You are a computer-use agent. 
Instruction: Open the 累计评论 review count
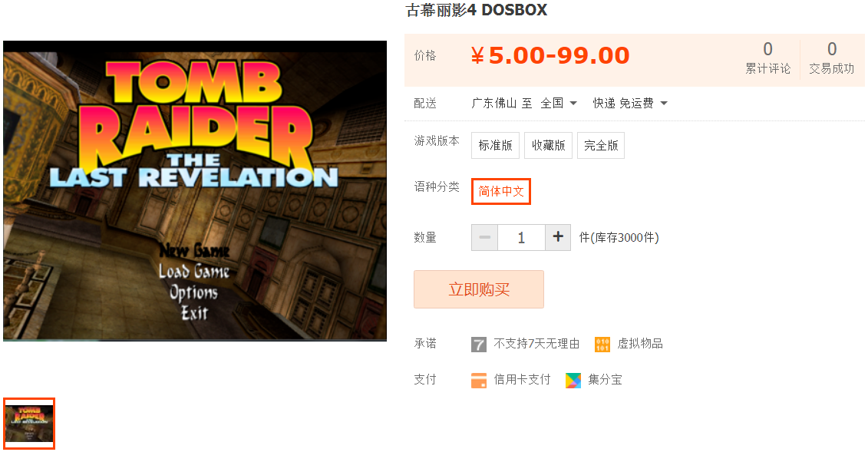point(767,58)
